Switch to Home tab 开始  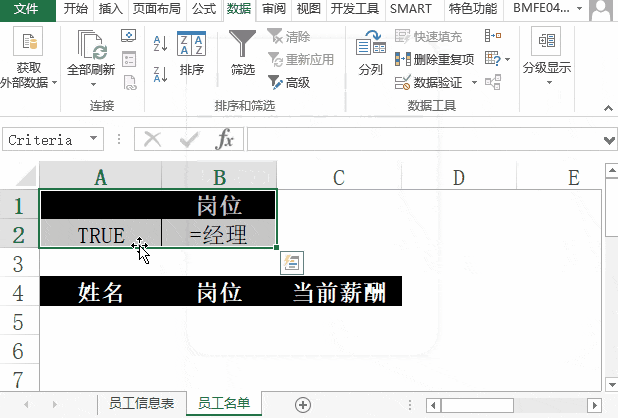point(75,8)
